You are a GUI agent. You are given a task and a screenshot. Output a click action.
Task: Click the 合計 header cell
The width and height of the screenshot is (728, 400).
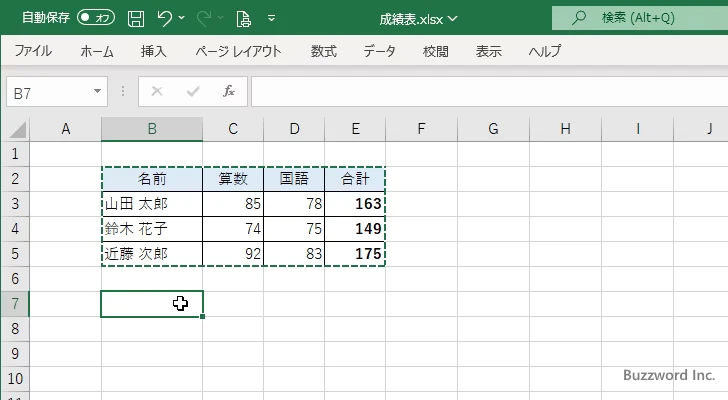pos(355,179)
